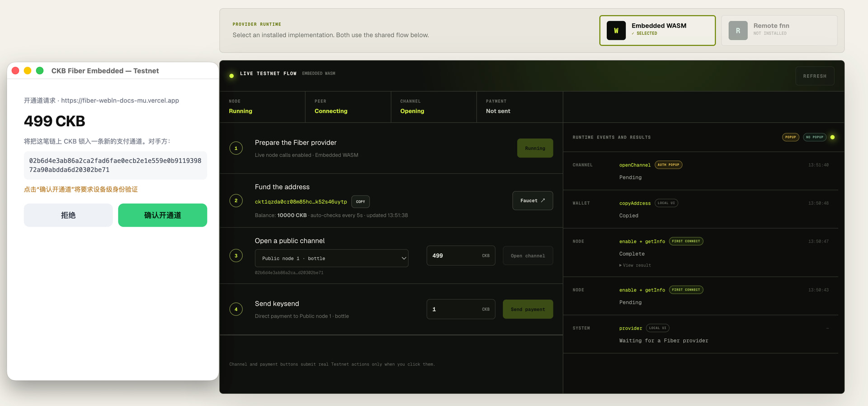Viewport: 868px width, 406px height.
Task: Click the green zoom dot of popup window
Action: (40, 71)
